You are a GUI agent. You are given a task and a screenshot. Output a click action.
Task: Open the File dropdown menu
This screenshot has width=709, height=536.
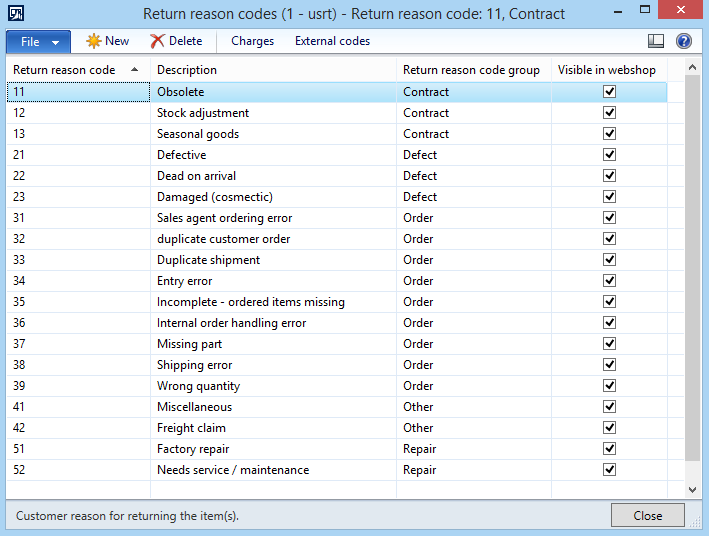(38, 41)
